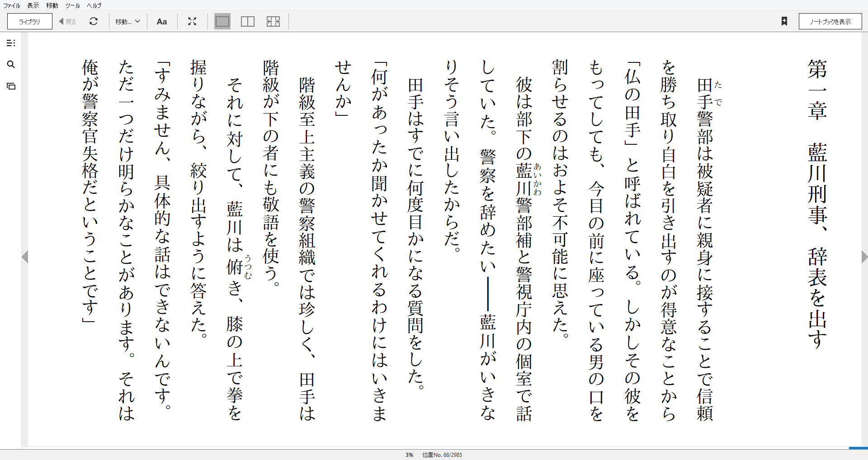Bookmark this page
This screenshot has height=460, width=868.
tap(784, 21)
